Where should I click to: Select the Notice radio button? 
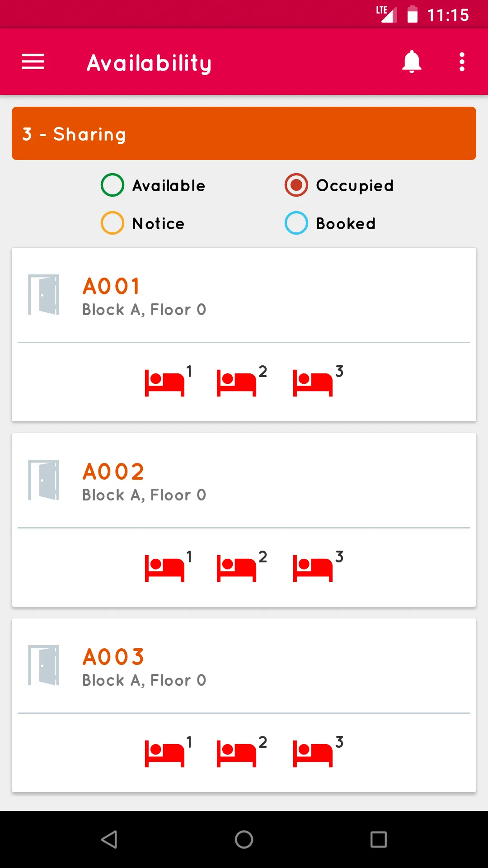pos(113,223)
